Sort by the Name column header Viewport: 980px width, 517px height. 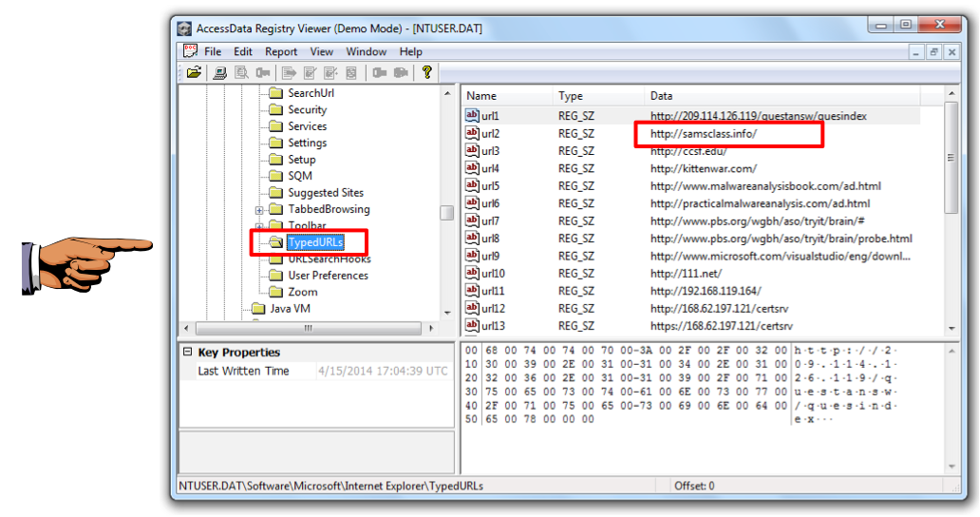click(507, 96)
